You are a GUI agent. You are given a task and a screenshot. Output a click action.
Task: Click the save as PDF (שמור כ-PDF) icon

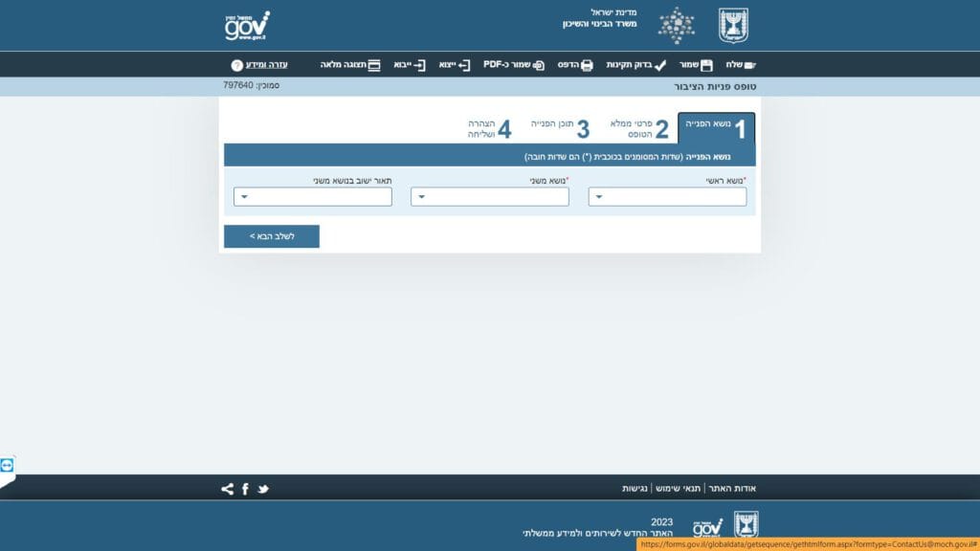coord(539,65)
